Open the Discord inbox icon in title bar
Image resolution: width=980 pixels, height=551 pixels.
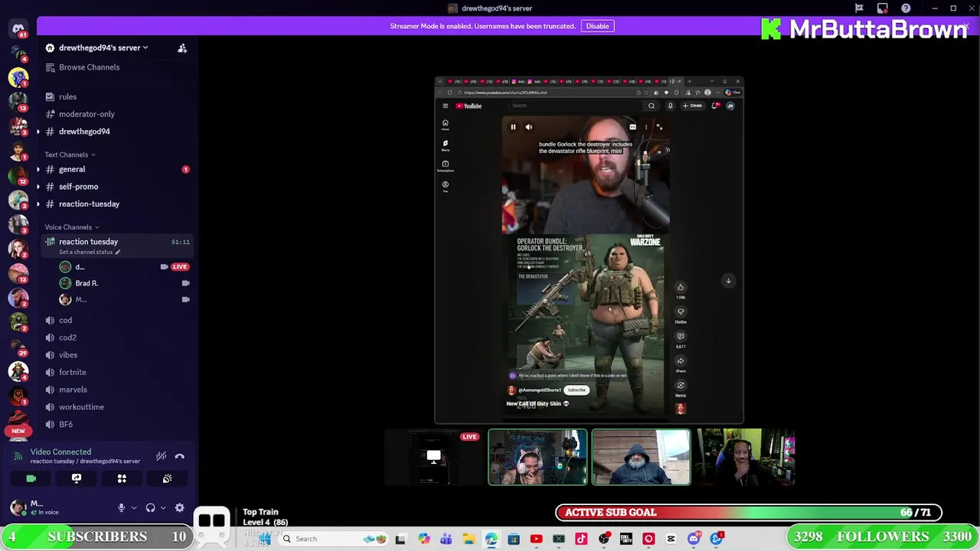(882, 8)
